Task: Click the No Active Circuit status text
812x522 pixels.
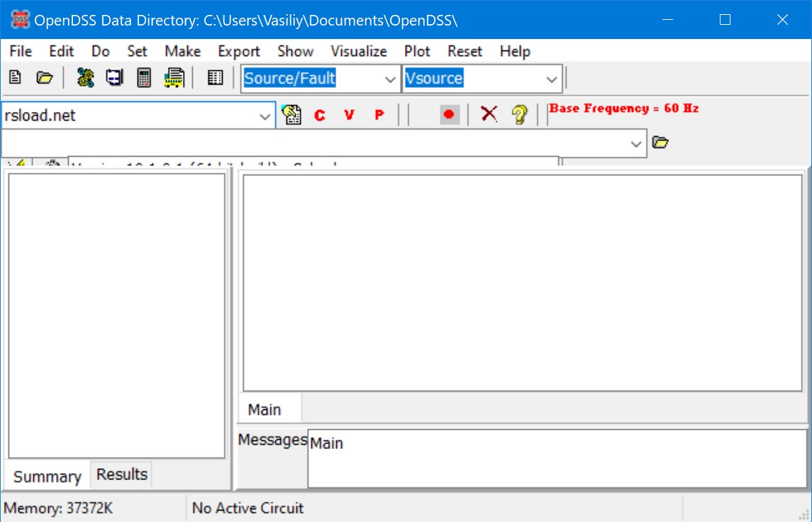Action: (248, 508)
